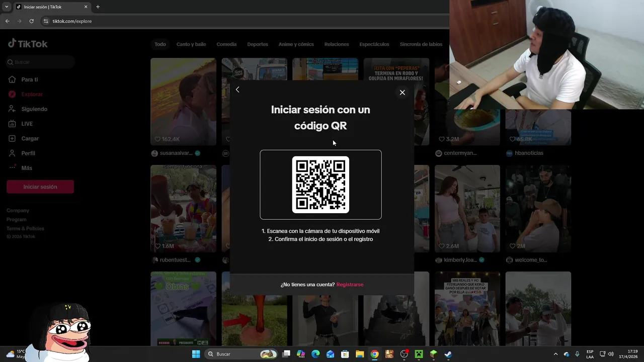Image resolution: width=644 pixels, height=362 pixels.
Task: Open the kimberly.loa... profile name
Action: (460, 260)
